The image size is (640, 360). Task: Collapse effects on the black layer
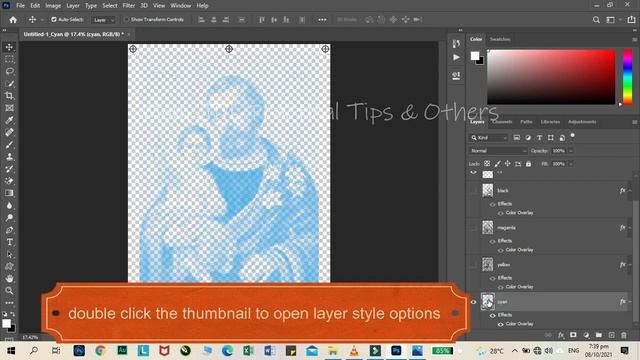630,191
